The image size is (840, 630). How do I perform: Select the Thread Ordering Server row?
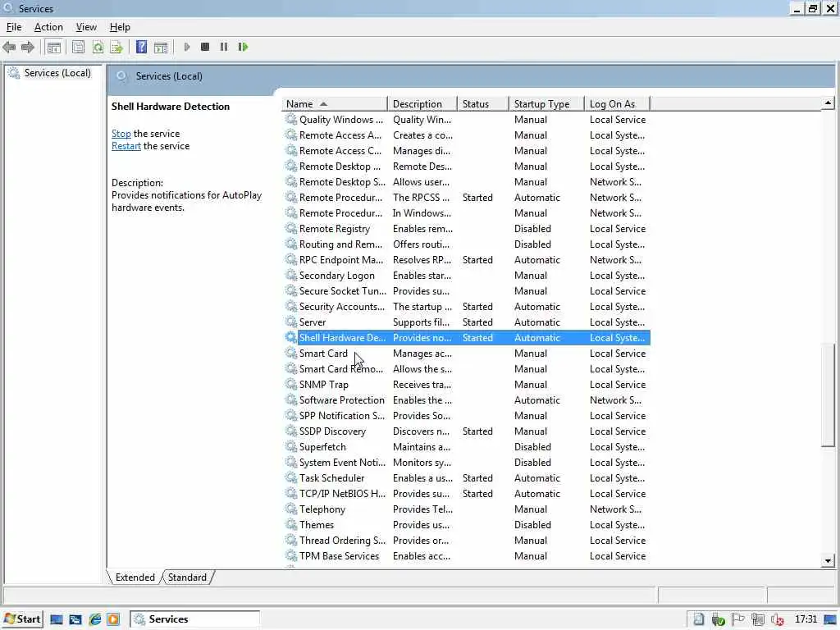click(x=466, y=540)
